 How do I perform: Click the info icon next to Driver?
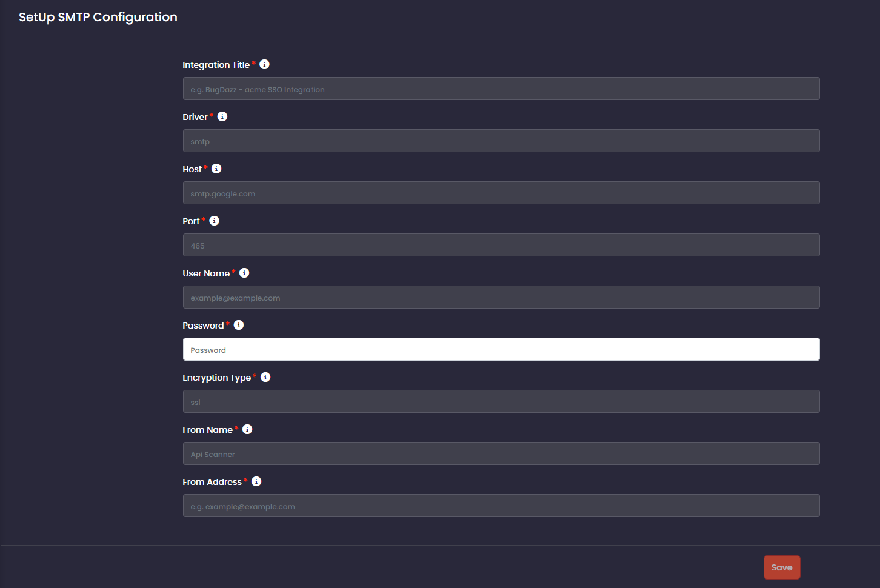[222, 116]
